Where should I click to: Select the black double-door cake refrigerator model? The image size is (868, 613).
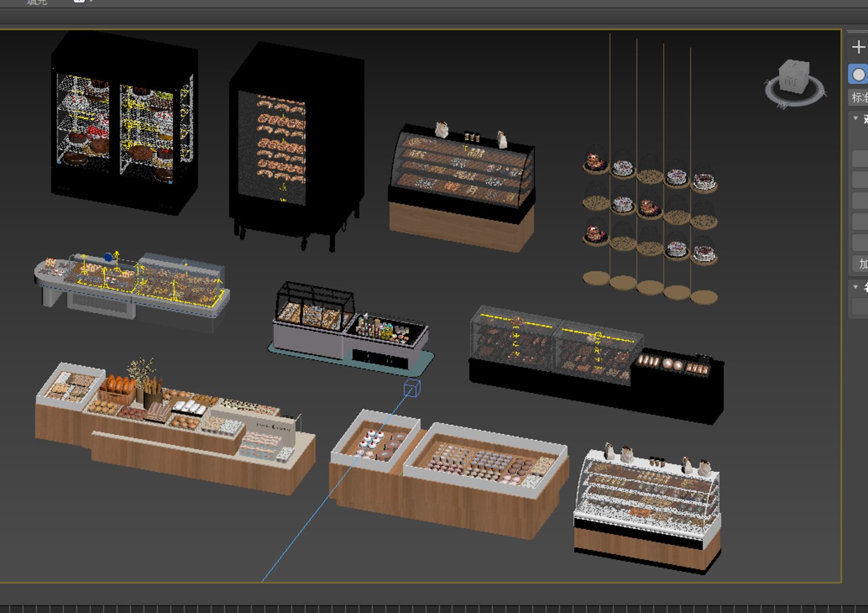coord(124,123)
